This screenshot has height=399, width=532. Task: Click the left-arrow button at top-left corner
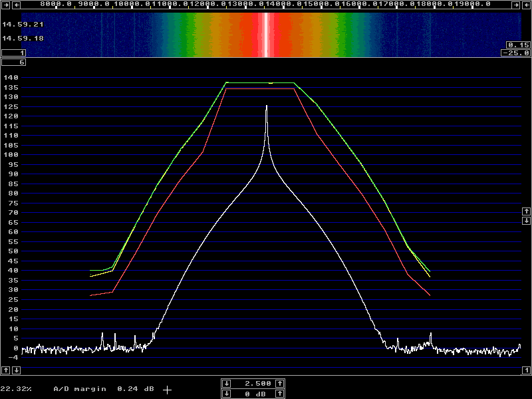point(16,5)
